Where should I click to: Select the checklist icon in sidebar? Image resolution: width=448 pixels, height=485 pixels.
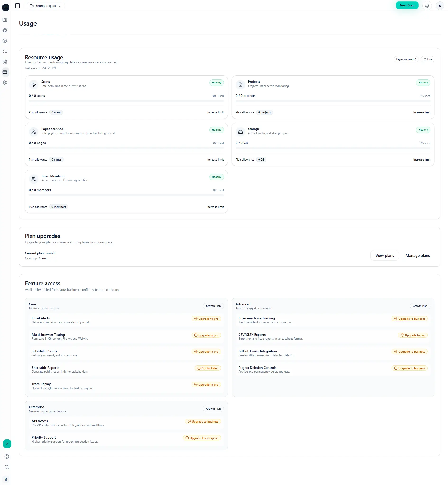click(x=5, y=51)
